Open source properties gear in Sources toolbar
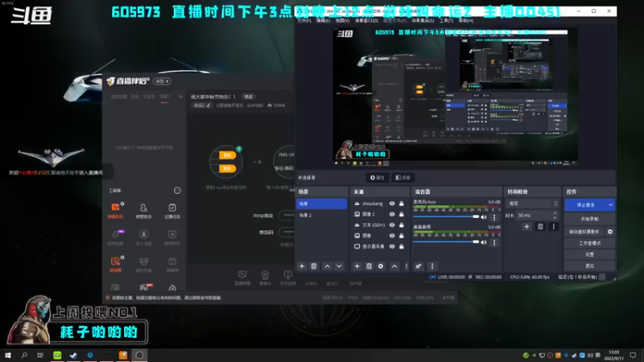The image size is (644, 362). click(x=381, y=266)
